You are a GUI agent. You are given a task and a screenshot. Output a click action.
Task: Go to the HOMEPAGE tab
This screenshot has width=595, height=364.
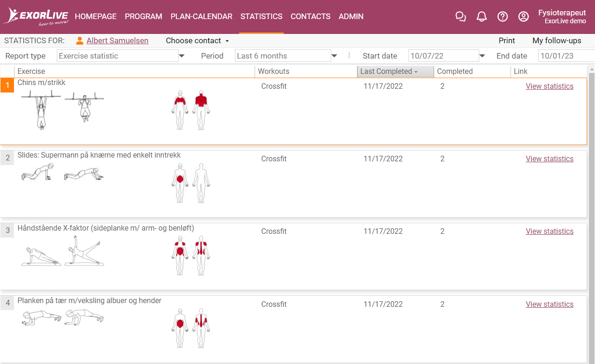(x=95, y=16)
